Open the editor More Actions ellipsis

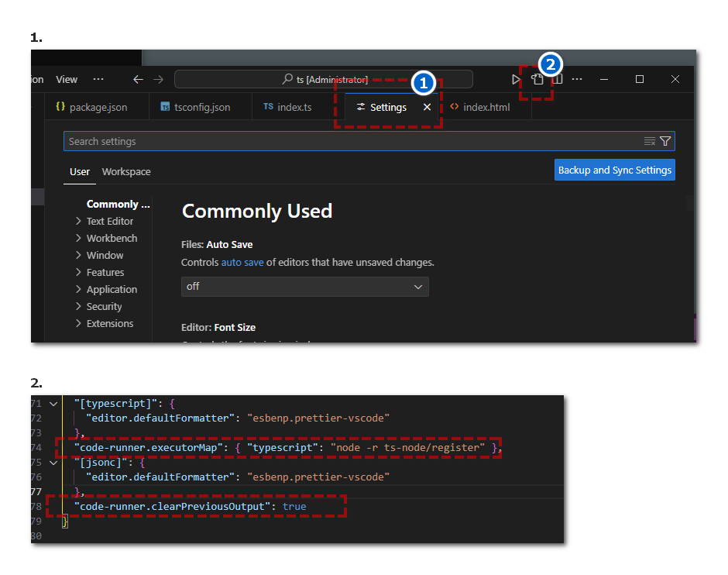coord(577,79)
